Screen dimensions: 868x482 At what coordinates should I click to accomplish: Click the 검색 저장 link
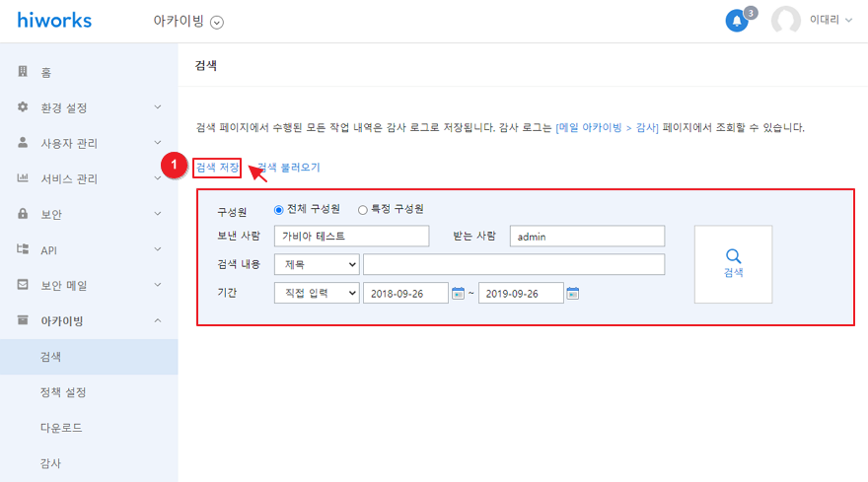pos(217,168)
